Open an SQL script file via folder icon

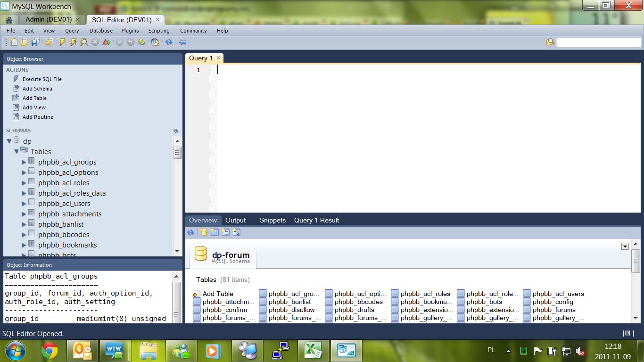(24, 42)
